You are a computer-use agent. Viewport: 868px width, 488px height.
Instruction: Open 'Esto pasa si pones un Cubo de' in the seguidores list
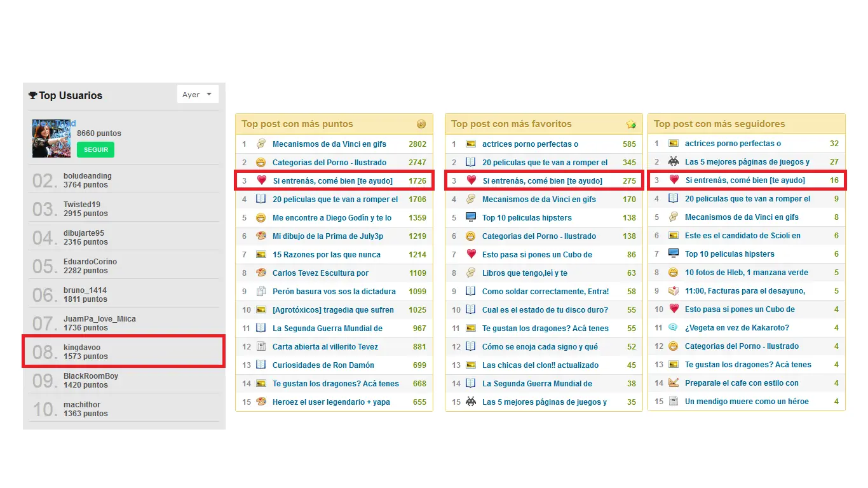coord(740,309)
